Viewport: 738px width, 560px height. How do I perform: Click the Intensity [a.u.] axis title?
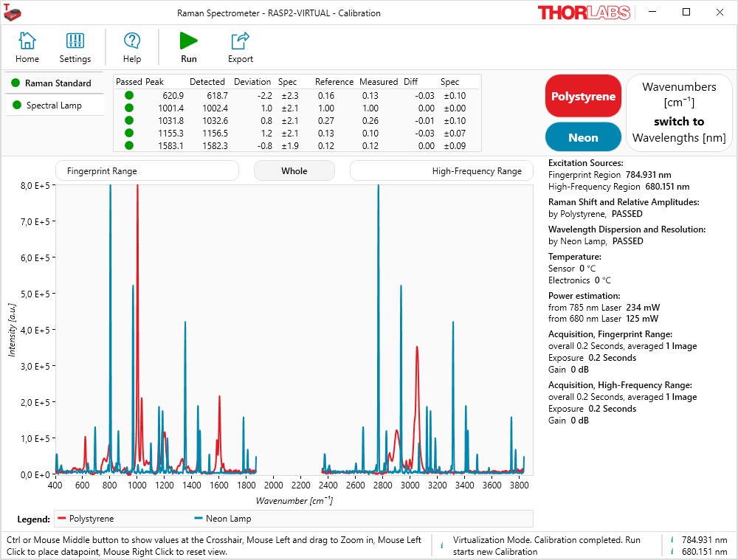click(x=13, y=330)
